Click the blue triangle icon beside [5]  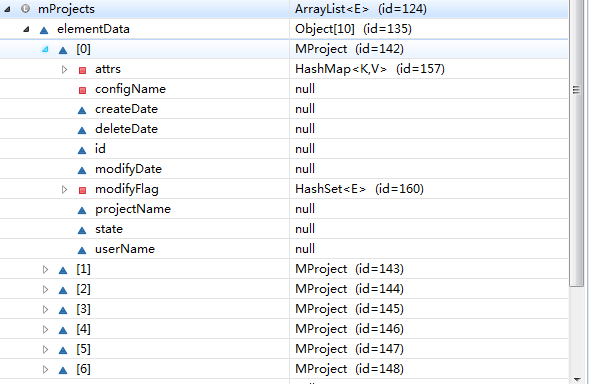point(63,350)
